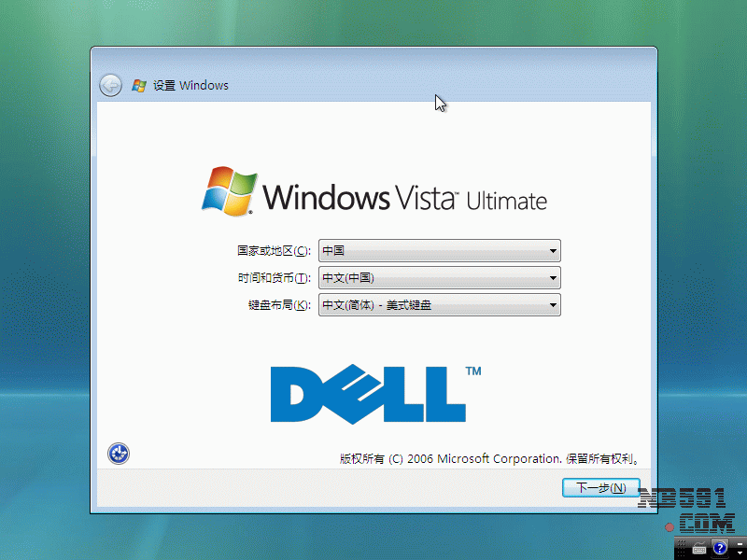The height and width of the screenshot is (560, 747).
Task: Expand the 时间和货币 dropdown showing 中文(中国)
Action: 439,277
